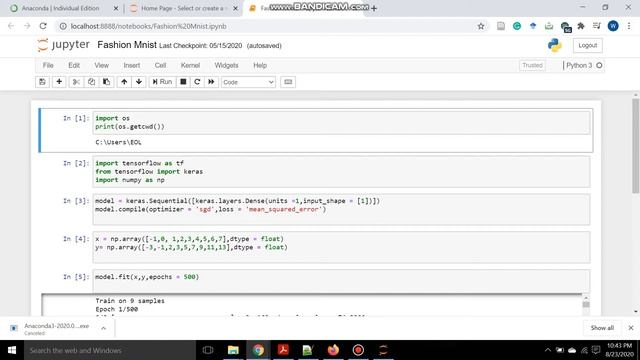The height and width of the screenshot is (360, 640).
Task: Restart kernel and run all cells icon
Action: [x=211, y=82]
